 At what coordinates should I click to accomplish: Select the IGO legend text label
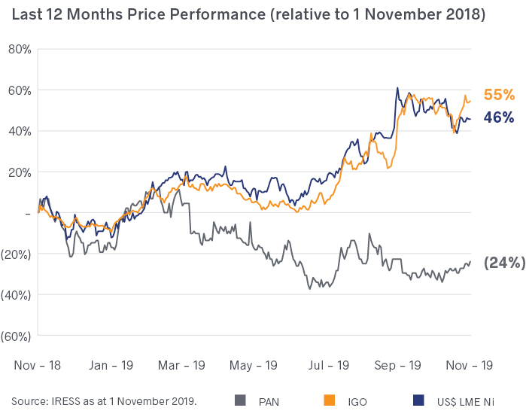356,400
